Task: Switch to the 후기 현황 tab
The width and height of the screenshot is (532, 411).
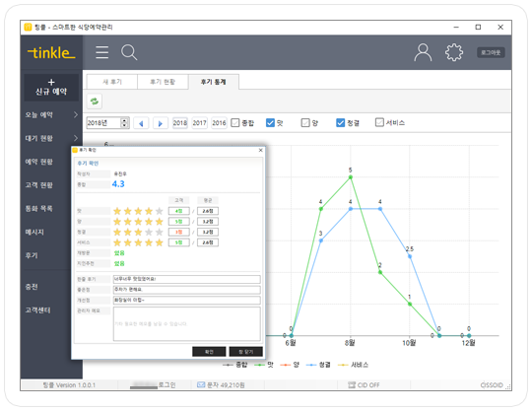Action: 163,82
